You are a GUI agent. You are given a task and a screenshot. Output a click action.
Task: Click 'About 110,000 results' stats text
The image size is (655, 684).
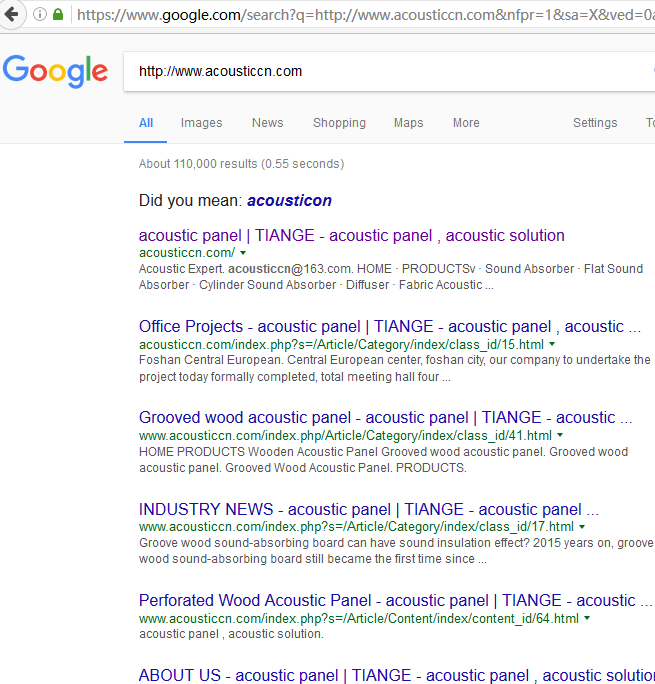click(242, 164)
